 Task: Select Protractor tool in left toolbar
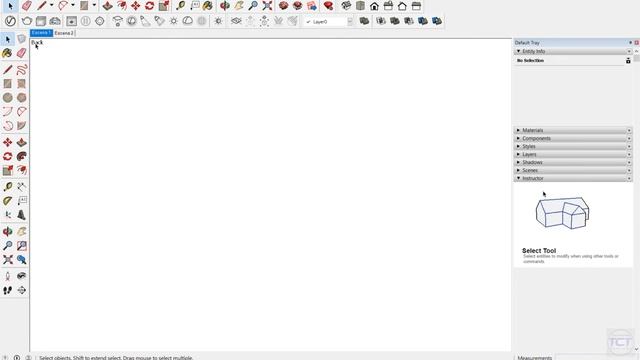pos(7,201)
